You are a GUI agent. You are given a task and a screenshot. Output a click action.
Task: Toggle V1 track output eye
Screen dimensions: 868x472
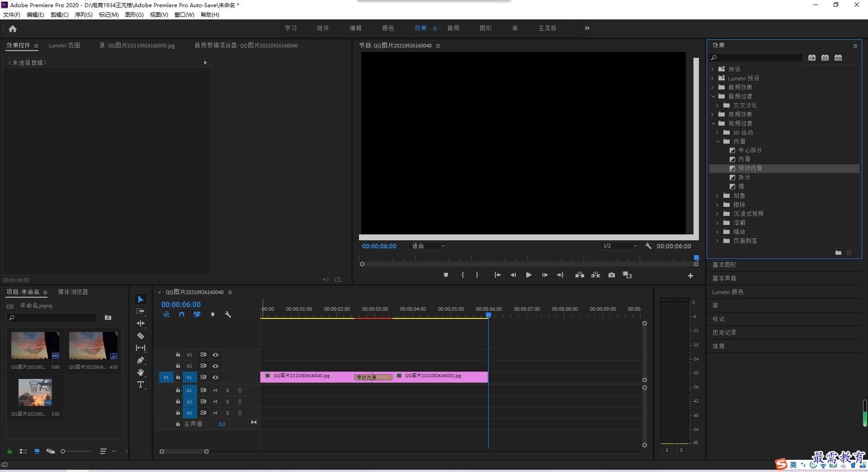point(216,378)
